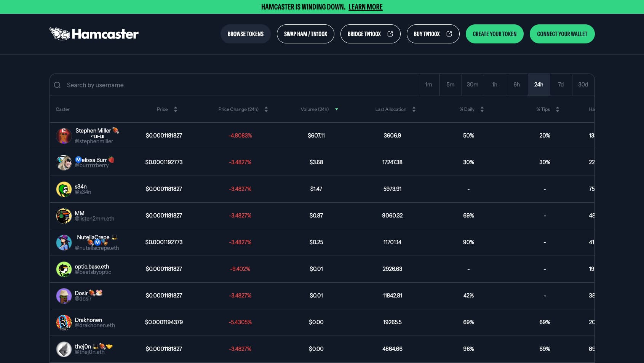Click NutellaCrepe's avatar image

click(64, 242)
